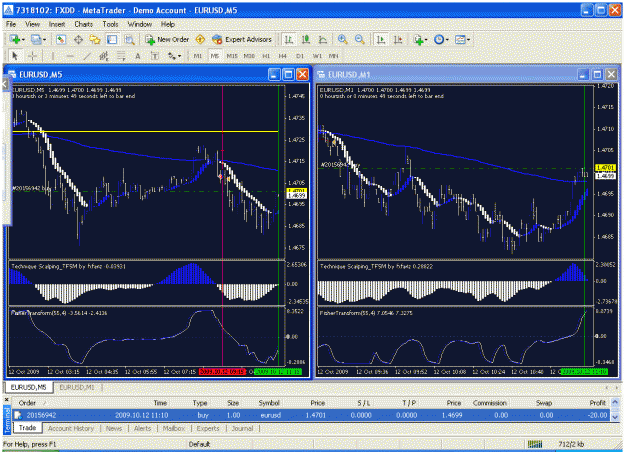Switch to H1 timeframe
625x452 pixels.
tap(266, 56)
